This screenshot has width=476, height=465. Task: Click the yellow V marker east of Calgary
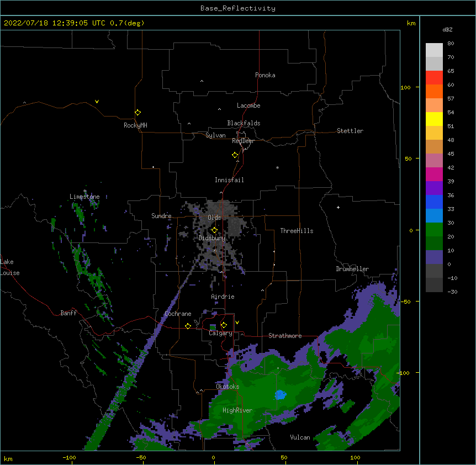point(237,323)
